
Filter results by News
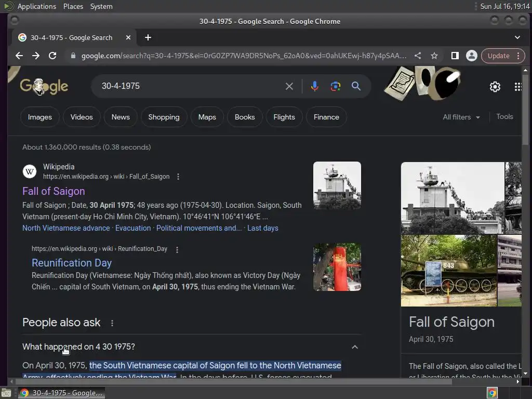(x=121, y=117)
